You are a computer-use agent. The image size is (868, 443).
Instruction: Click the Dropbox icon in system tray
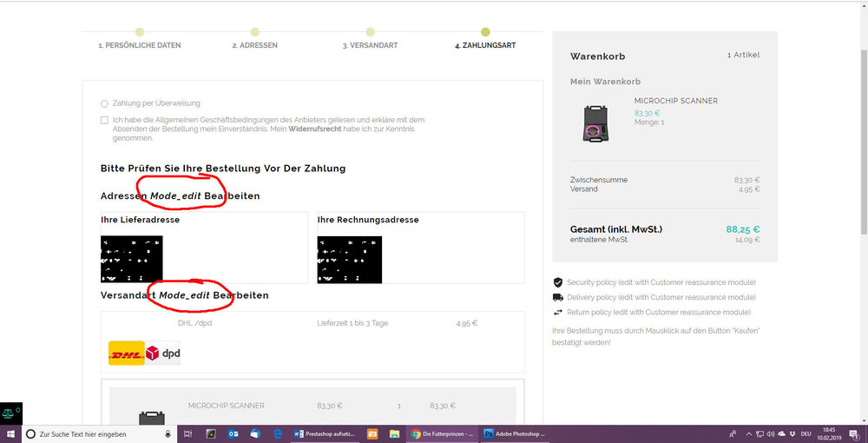click(792, 434)
